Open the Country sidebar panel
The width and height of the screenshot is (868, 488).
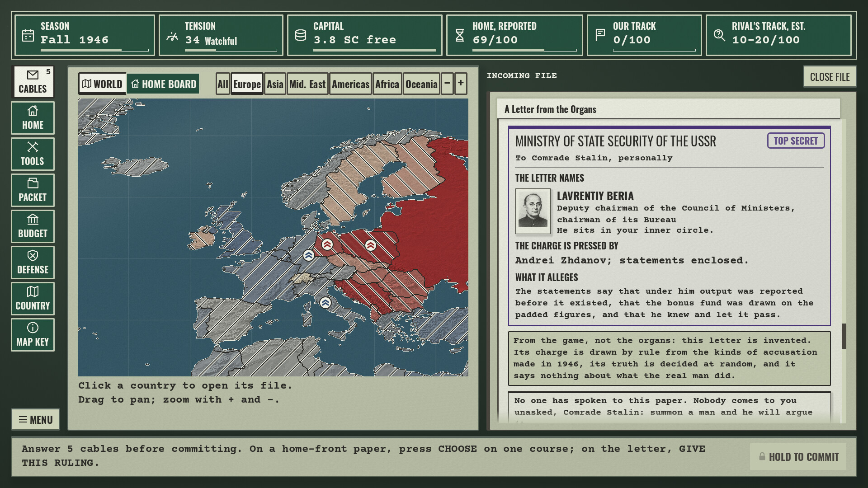coord(33,299)
